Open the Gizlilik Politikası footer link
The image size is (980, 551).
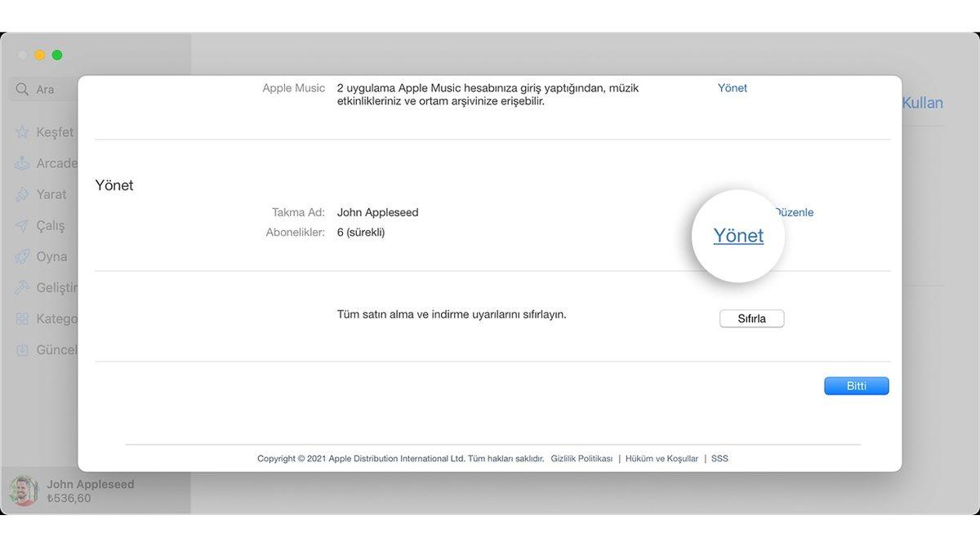coord(581,458)
